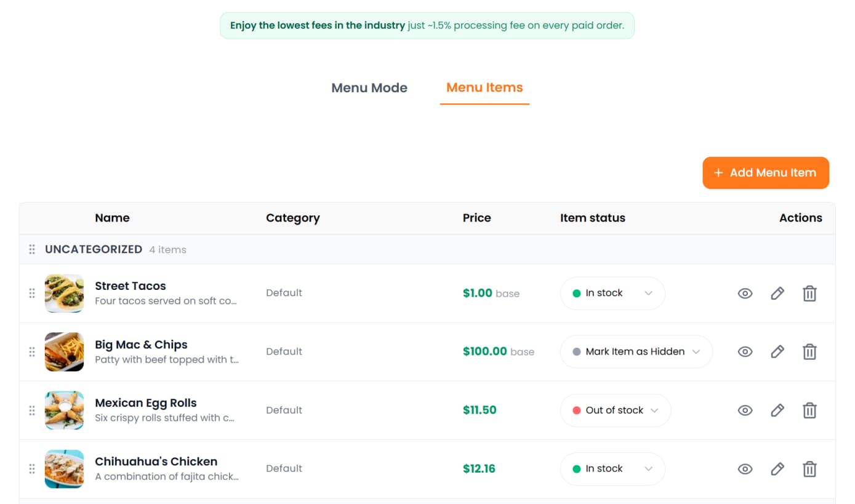
Task: Click the Name column header
Action: point(112,218)
